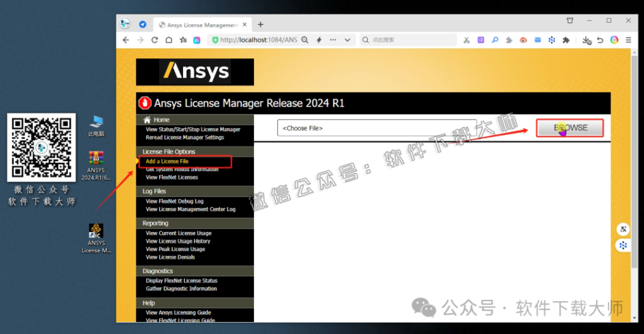
Task: Expand the address bar dropdown chevron
Action: point(347,40)
